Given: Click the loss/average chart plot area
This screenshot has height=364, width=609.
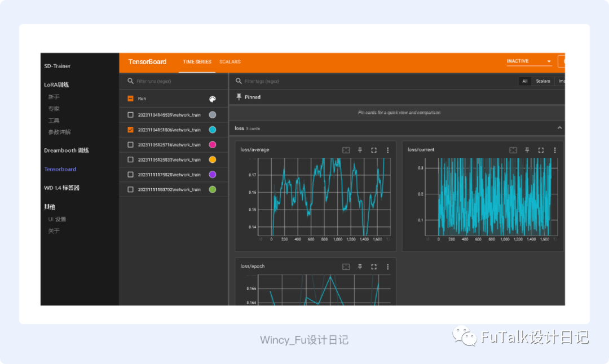Looking at the screenshot, I should point(325,197).
